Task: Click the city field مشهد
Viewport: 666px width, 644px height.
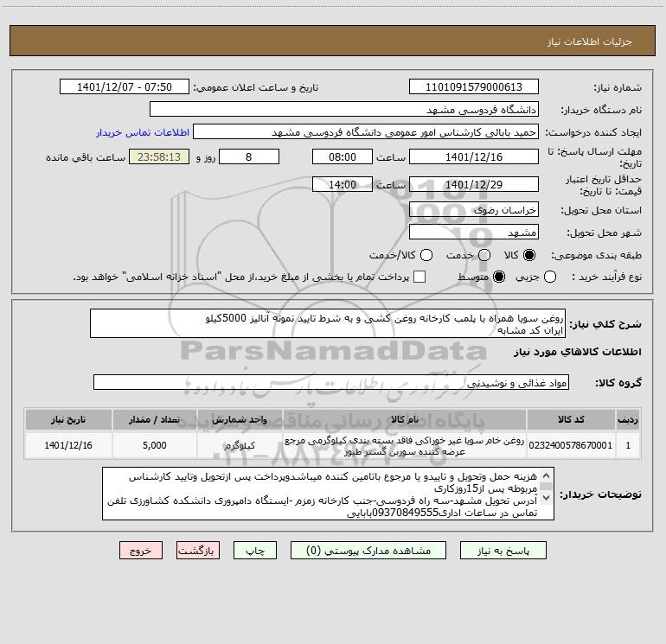Action: coord(474,232)
